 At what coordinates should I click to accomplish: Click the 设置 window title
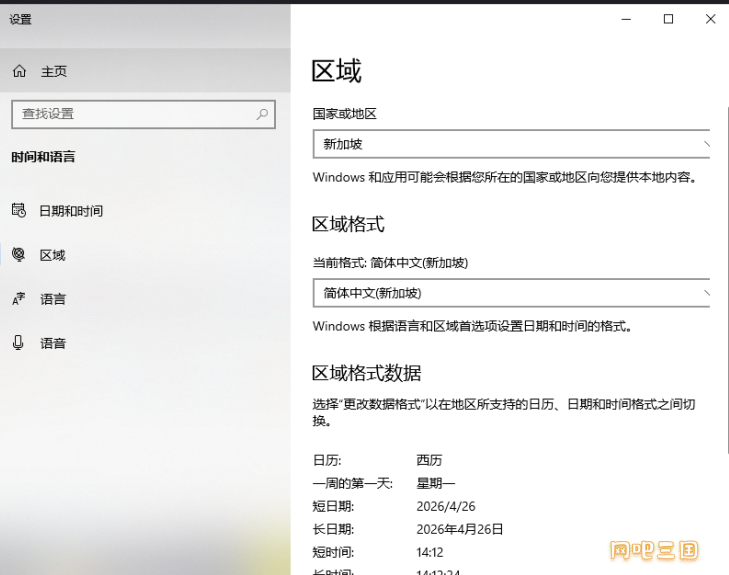pos(20,20)
